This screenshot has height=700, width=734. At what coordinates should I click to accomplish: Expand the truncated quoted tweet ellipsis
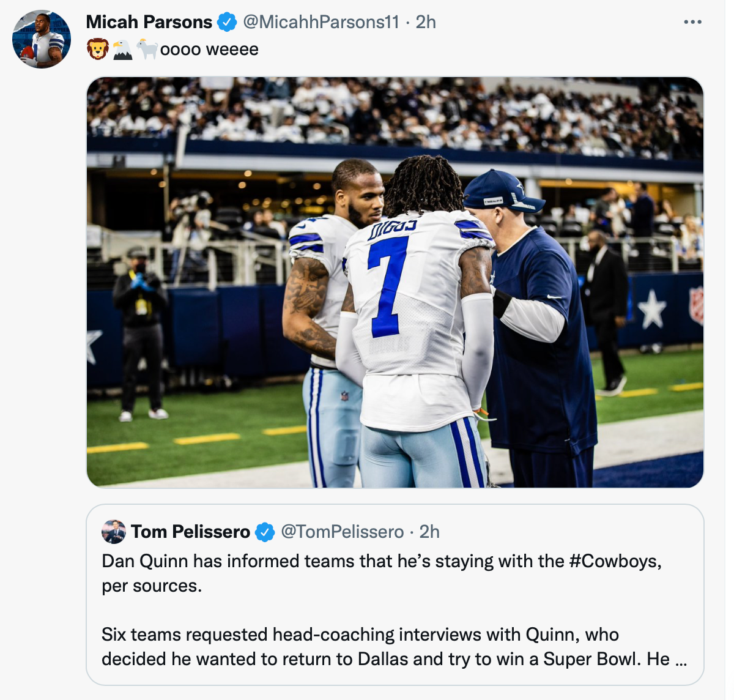(x=681, y=659)
